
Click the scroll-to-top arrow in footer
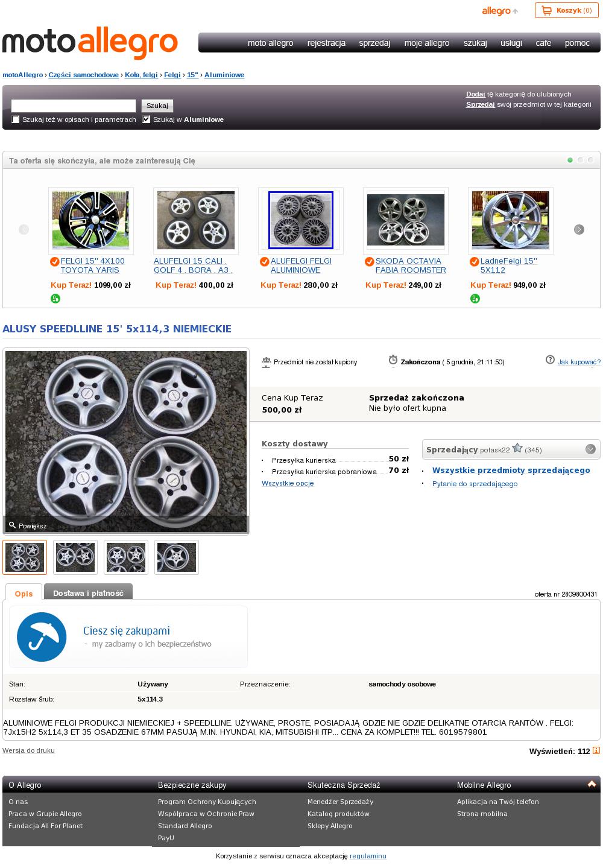592,784
